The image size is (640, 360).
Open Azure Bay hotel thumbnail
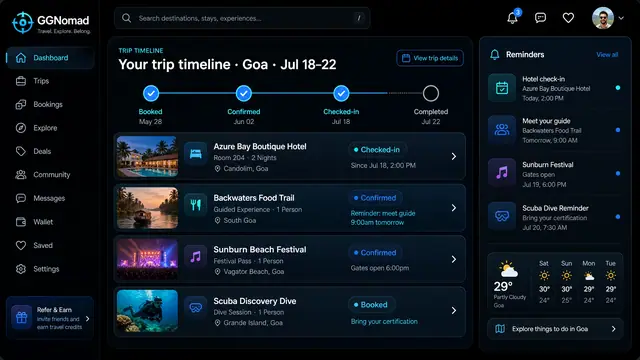pyautogui.click(x=147, y=156)
